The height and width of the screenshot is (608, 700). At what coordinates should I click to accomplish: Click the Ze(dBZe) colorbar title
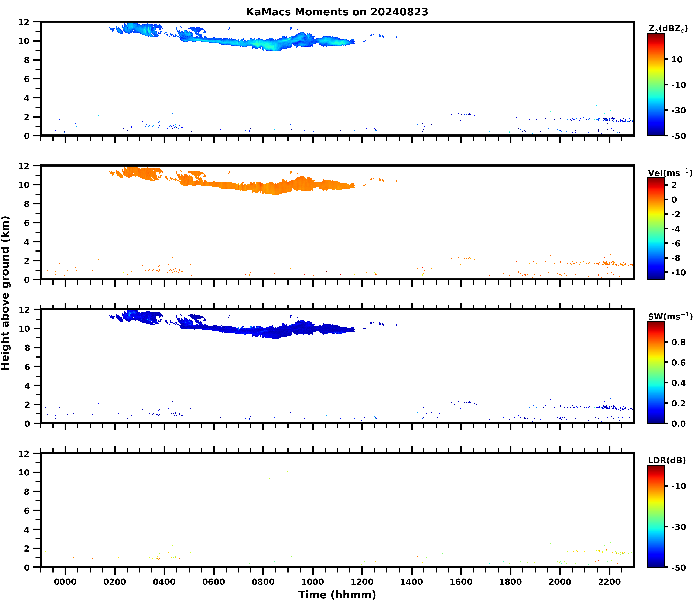[668, 29]
